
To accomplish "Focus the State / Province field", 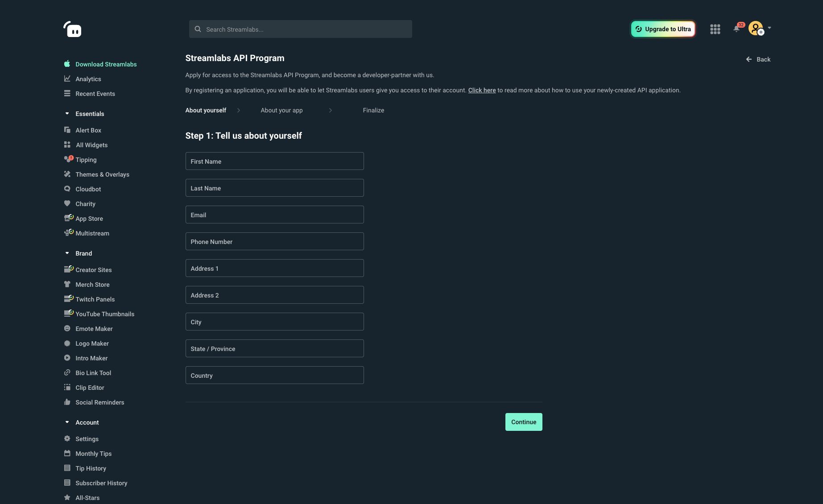I will (x=274, y=348).
